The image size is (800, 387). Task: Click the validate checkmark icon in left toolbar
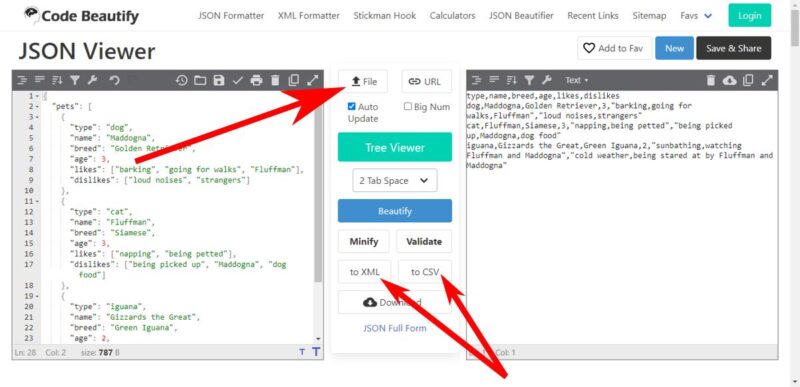click(238, 80)
